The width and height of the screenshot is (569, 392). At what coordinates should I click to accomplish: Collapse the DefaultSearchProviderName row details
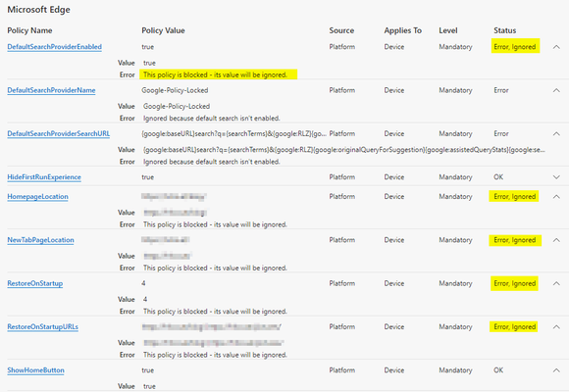pyautogui.click(x=556, y=90)
